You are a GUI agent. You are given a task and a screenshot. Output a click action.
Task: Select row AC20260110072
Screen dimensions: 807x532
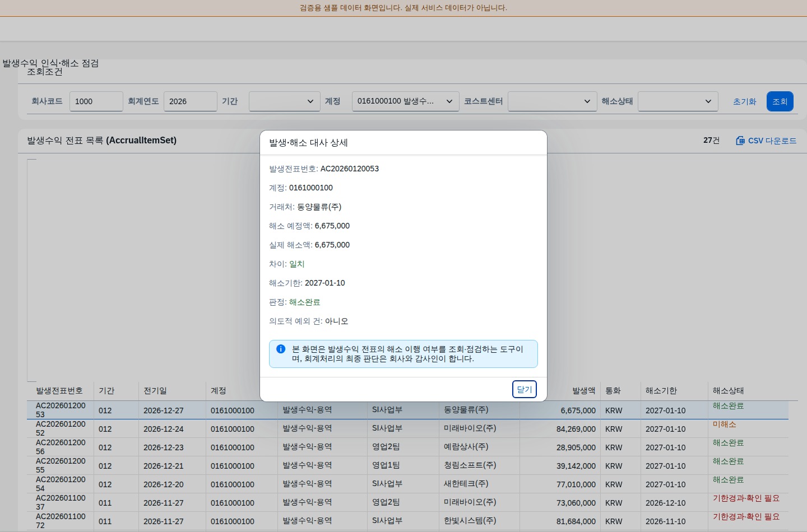tap(407, 521)
